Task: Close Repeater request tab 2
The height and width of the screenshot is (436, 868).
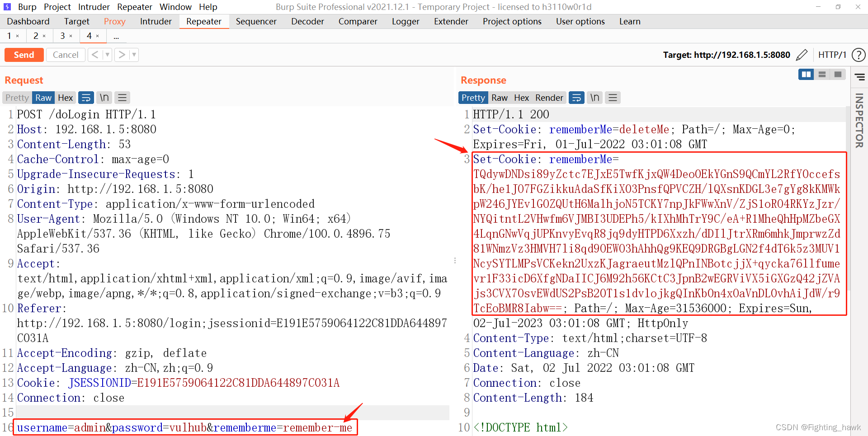Action: (x=44, y=36)
